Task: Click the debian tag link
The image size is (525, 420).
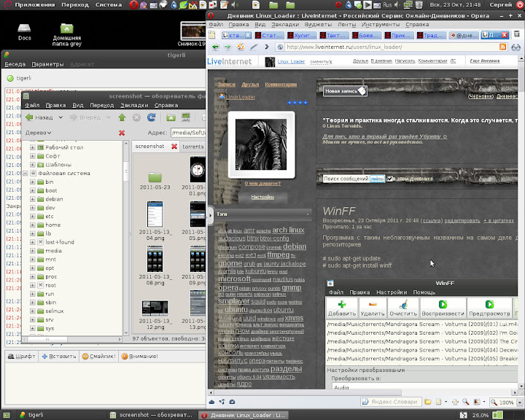Action: (295, 246)
